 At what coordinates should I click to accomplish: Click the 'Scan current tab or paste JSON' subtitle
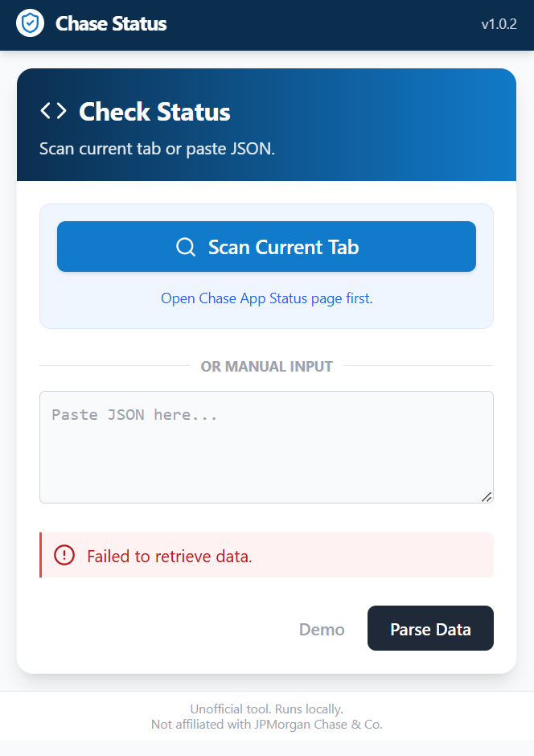157,149
